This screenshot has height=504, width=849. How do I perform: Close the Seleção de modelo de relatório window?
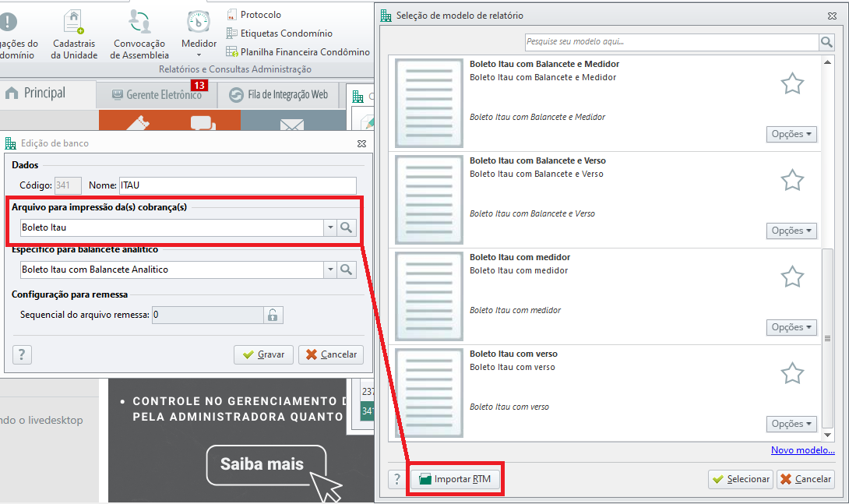[x=832, y=16]
